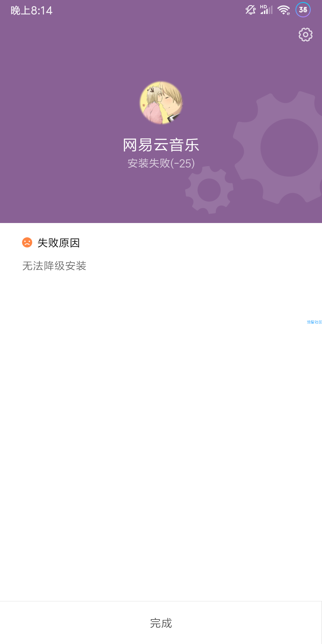Tap the clock showing 晚上8:14
Screen dimensions: 322x644
pos(32,10)
